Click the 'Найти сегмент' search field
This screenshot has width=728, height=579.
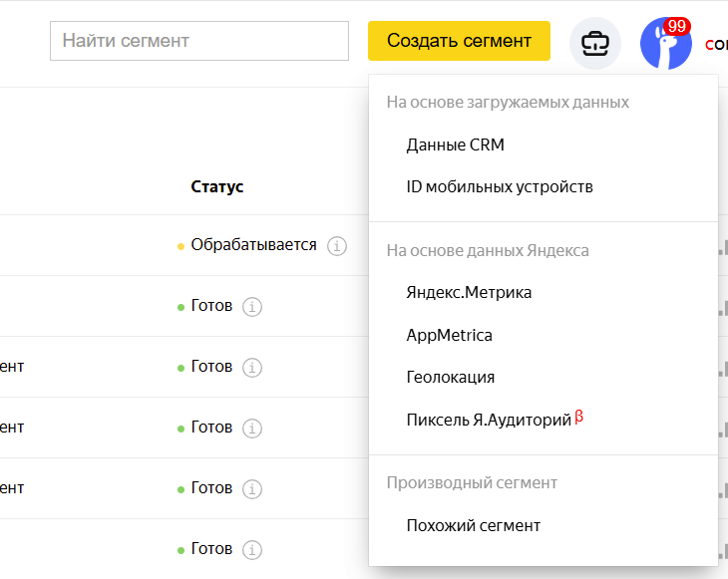tap(199, 41)
